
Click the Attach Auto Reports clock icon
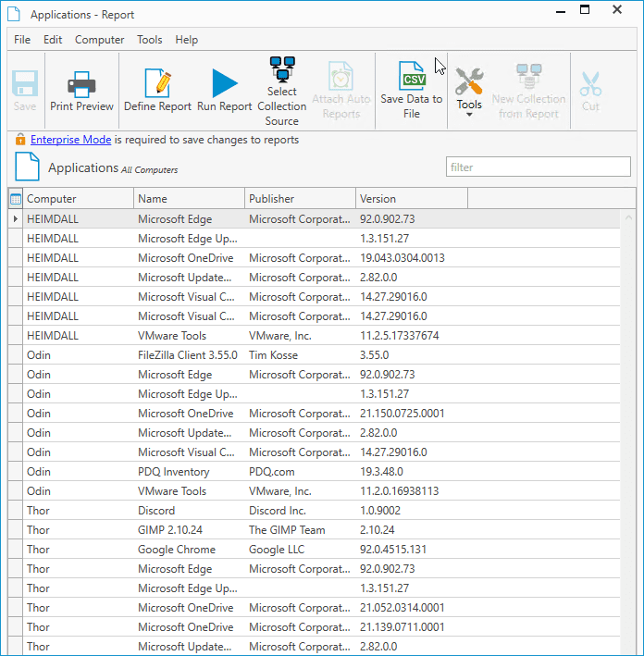click(x=341, y=76)
